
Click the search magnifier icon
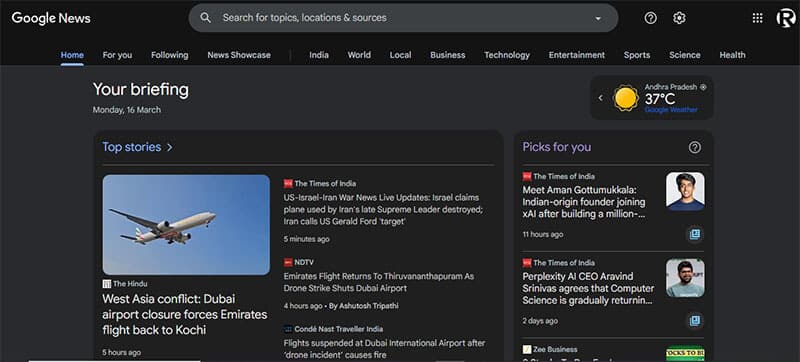tap(205, 18)
